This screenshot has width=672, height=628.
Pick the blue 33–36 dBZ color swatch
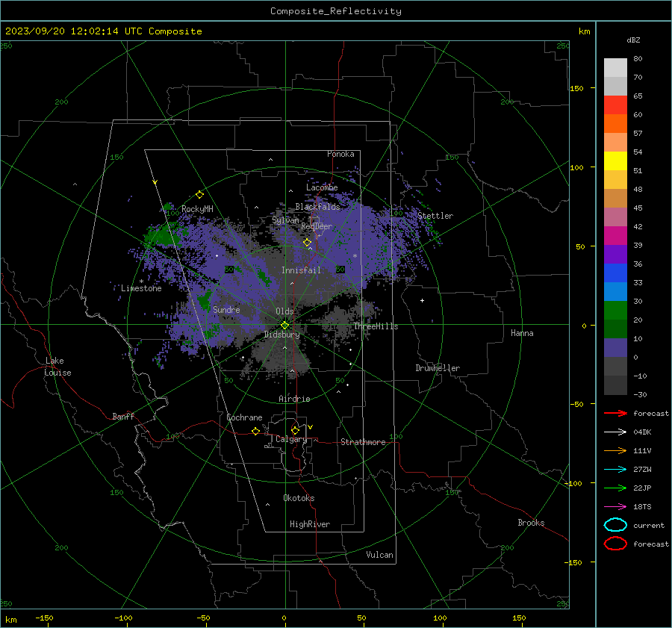(615, 273)
